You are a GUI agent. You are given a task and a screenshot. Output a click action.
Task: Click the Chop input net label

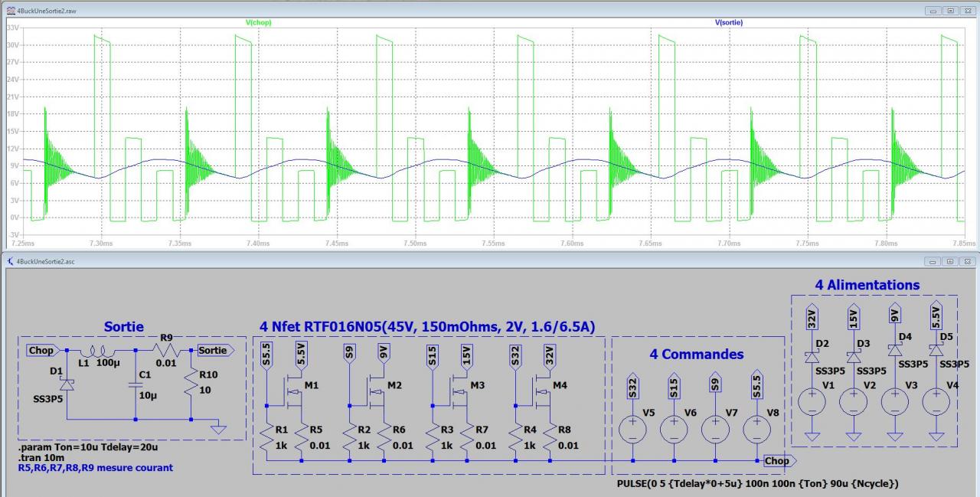coord(42,350)
